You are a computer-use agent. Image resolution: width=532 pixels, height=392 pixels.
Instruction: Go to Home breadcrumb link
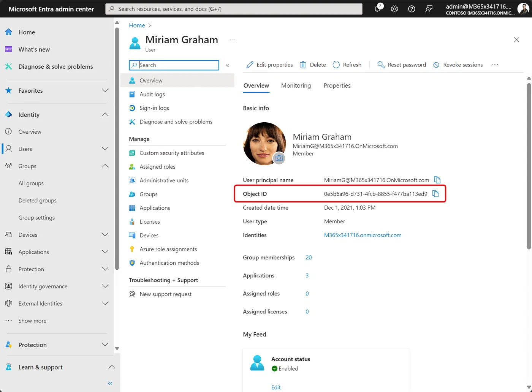[x=137, y=25]
